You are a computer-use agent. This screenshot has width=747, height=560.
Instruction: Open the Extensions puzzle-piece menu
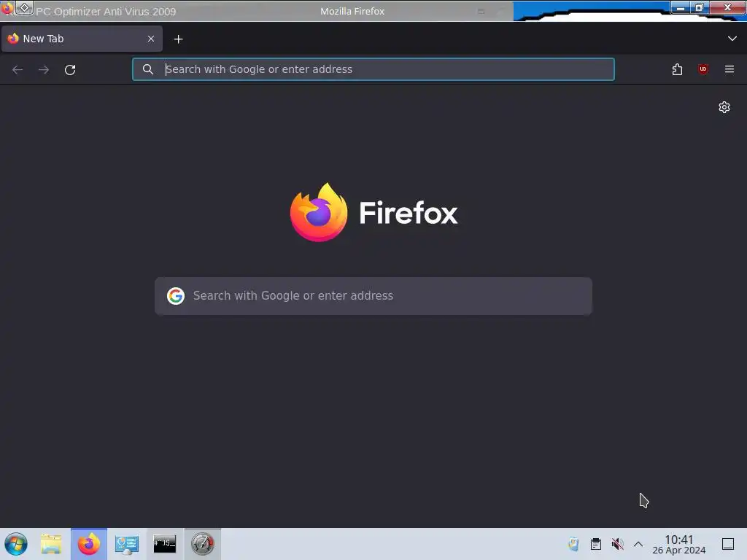(677, 69)
